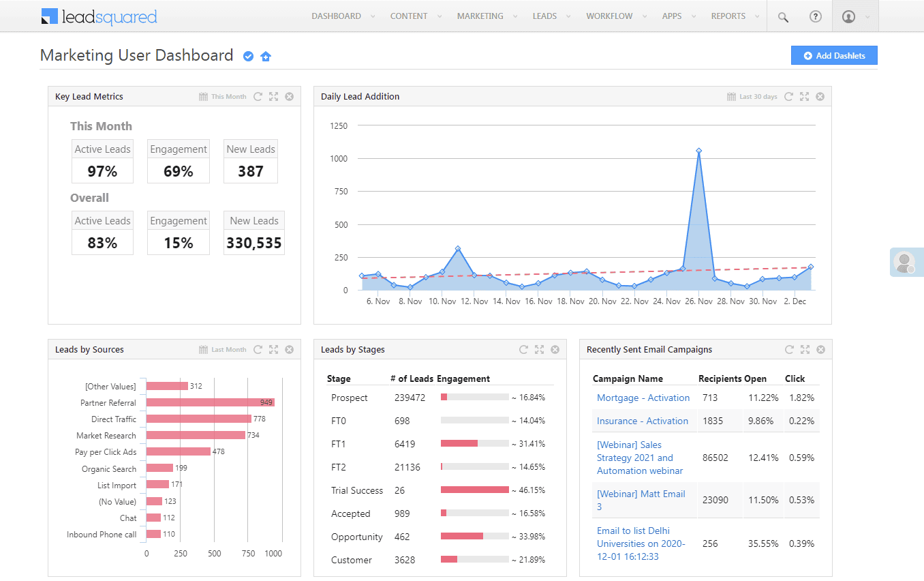Click Trial Success engagement bar
This screenshot has width=924, height=581.
[475, 490]
